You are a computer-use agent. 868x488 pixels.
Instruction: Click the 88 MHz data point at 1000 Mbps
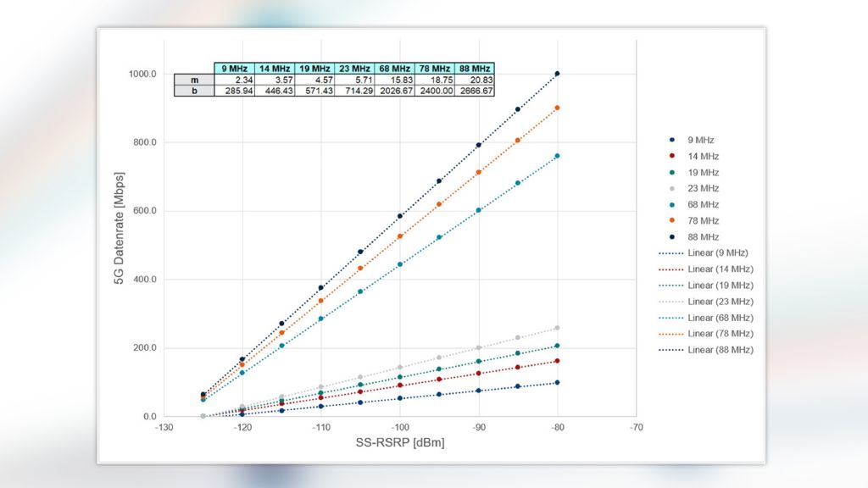(557, 74)
